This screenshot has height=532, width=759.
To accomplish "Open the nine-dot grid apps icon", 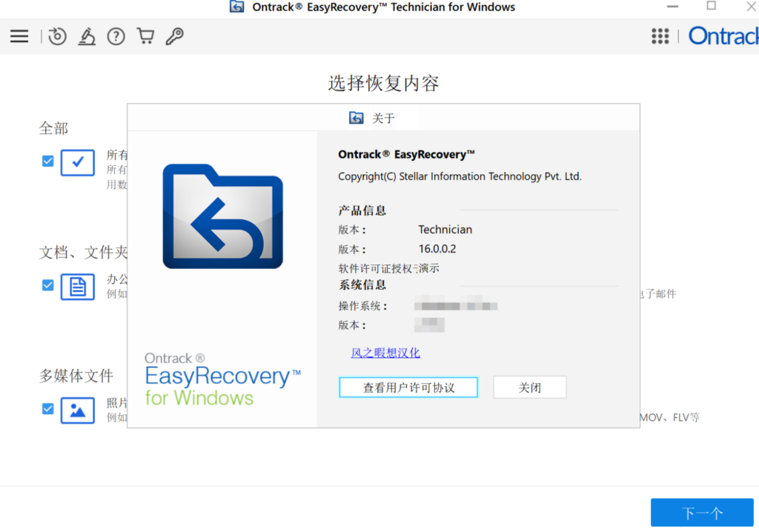I will (x=660, y=36).
